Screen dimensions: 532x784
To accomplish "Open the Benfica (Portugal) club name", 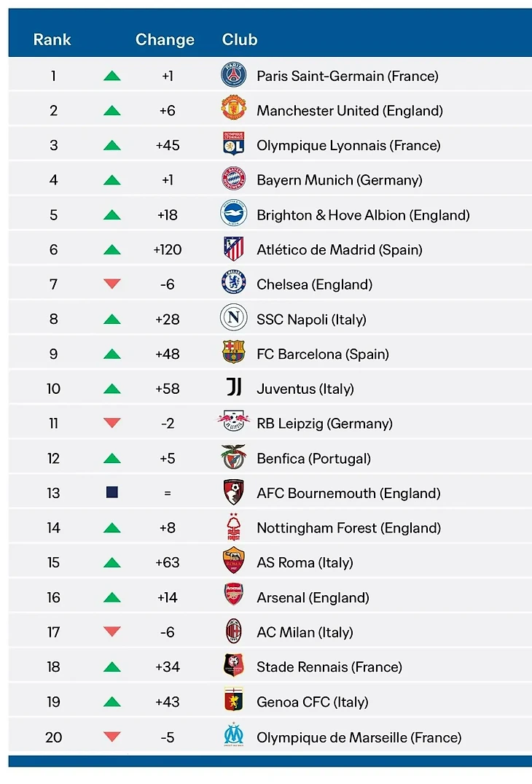I will 313,459.
